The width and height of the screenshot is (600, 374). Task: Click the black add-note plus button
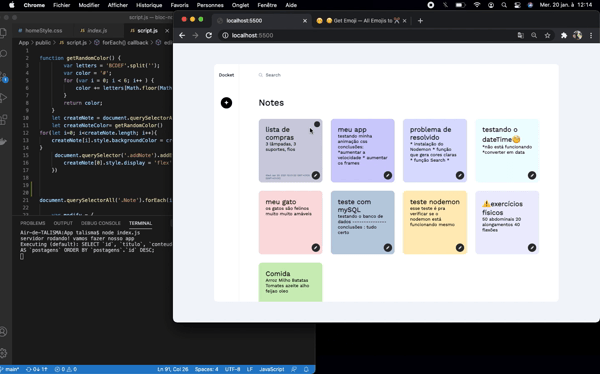(226, 103)
